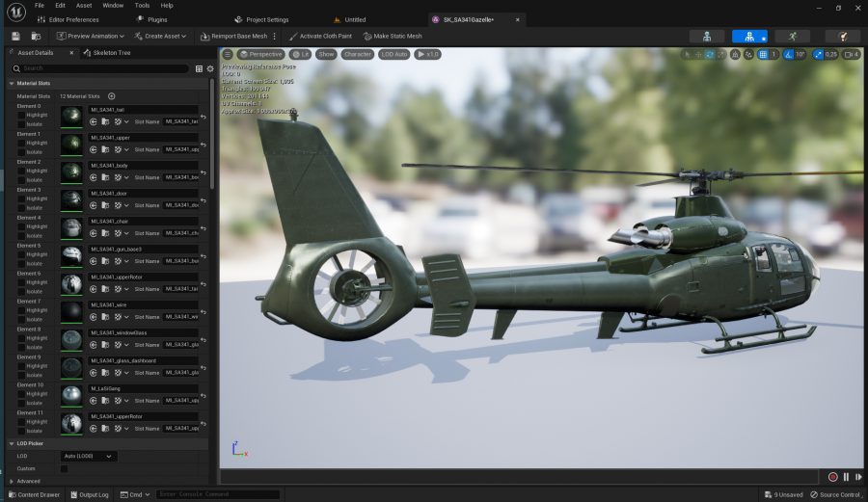Open the Asset Details settings gear

point(210,68)
